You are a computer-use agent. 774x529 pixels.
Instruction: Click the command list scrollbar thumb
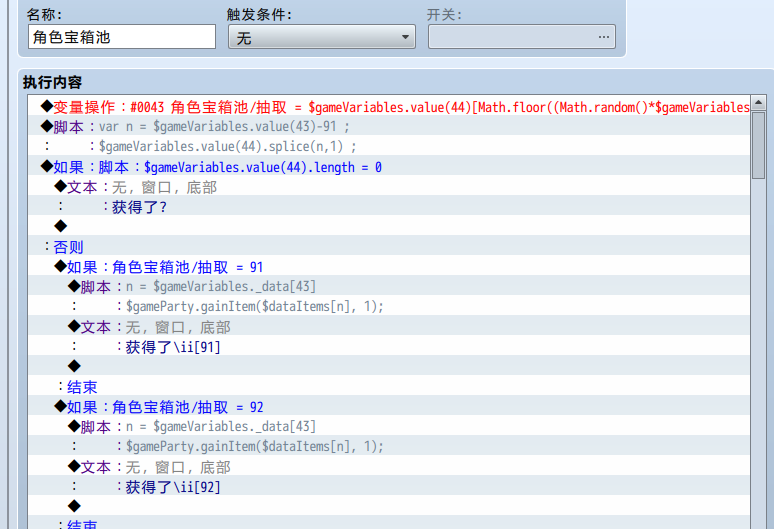click(759, 145)
